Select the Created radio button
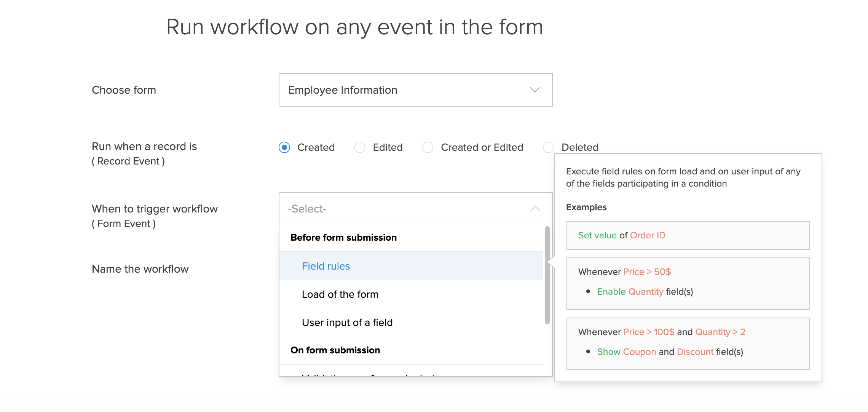868x412 pixels. click(x=284, y=147)
